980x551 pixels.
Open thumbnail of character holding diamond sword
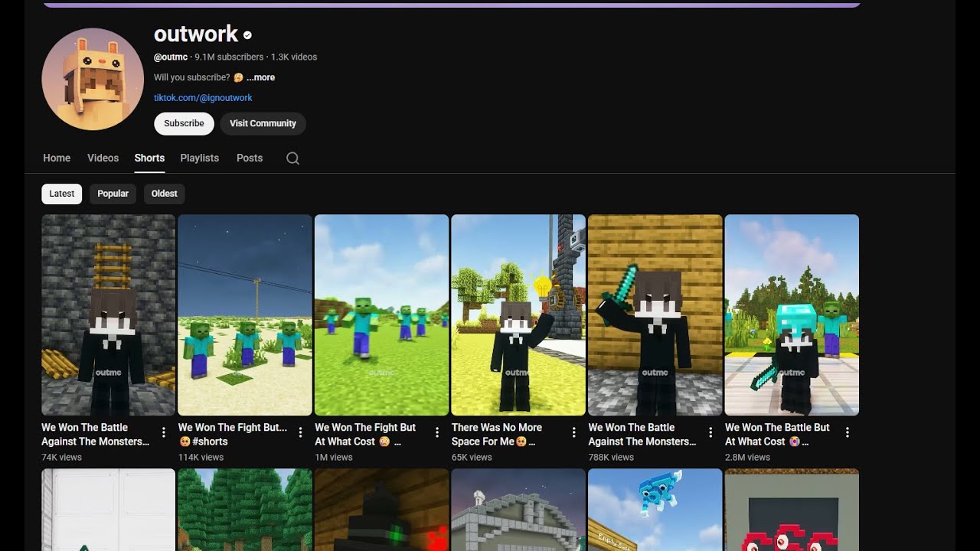click(x=655, y=315)
